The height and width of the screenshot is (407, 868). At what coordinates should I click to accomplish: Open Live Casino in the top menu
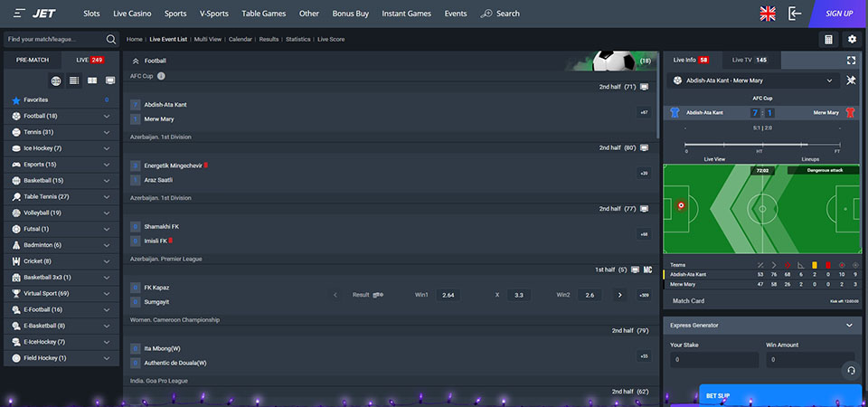(132, 14)
